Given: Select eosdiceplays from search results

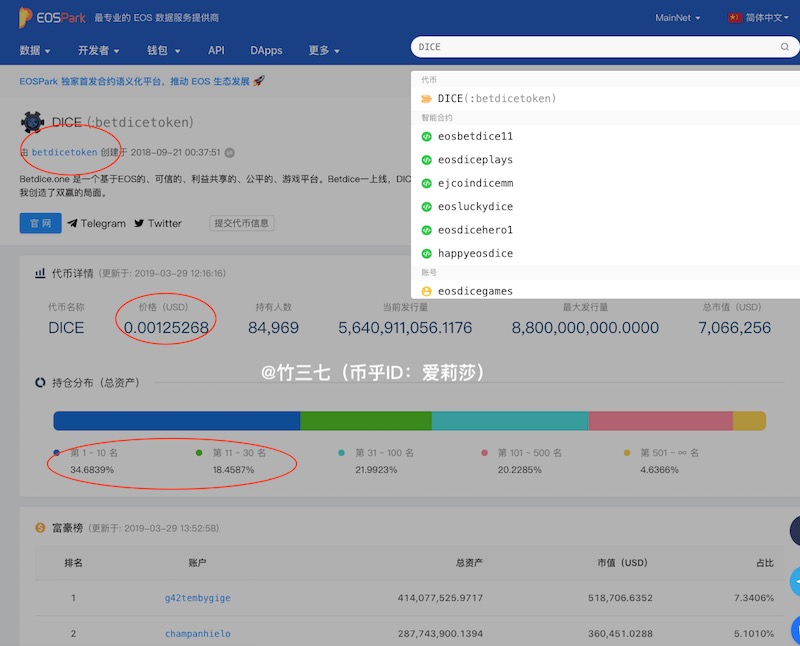Looking at the screenshot, I should [x=605, y=160].
